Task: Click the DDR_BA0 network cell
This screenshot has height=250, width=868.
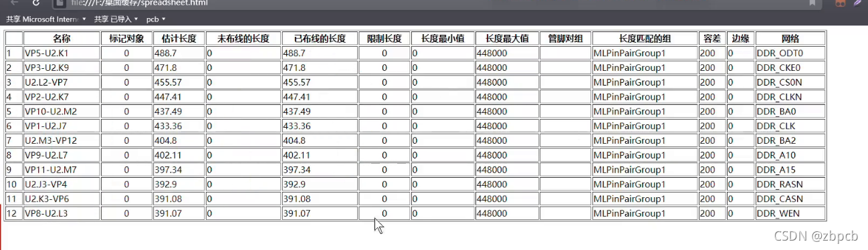Action: pyautogui.click(x=790, y=112)
